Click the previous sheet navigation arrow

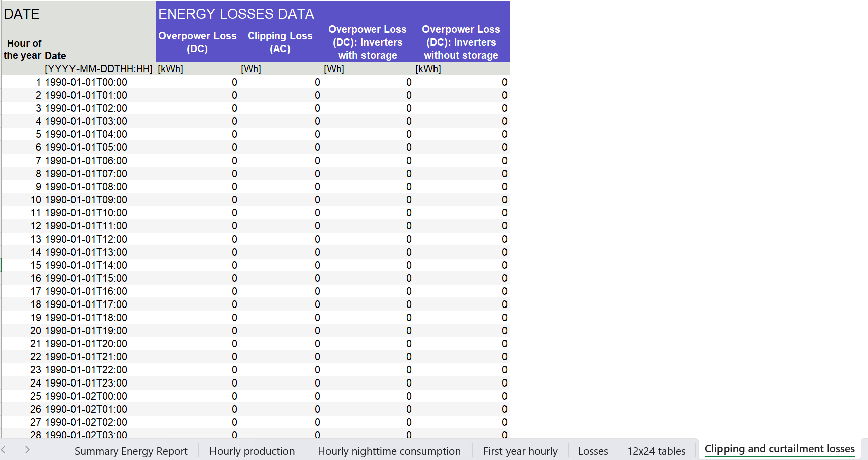4,450
